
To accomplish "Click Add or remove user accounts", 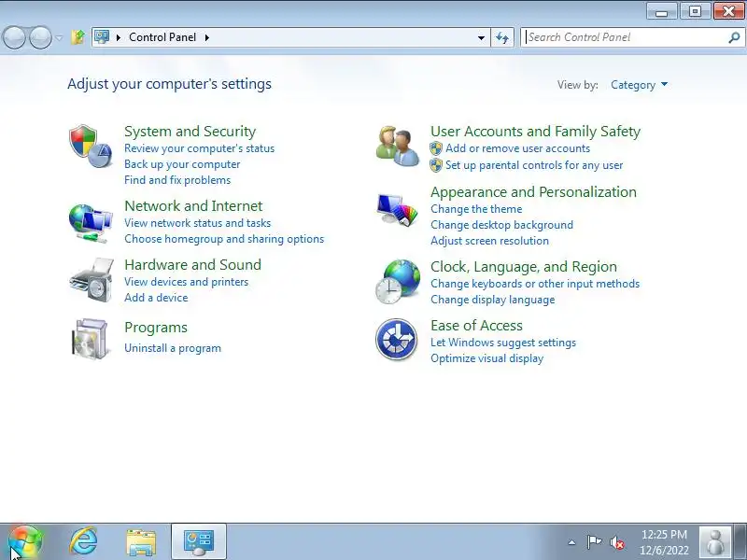I will (518, 148).
